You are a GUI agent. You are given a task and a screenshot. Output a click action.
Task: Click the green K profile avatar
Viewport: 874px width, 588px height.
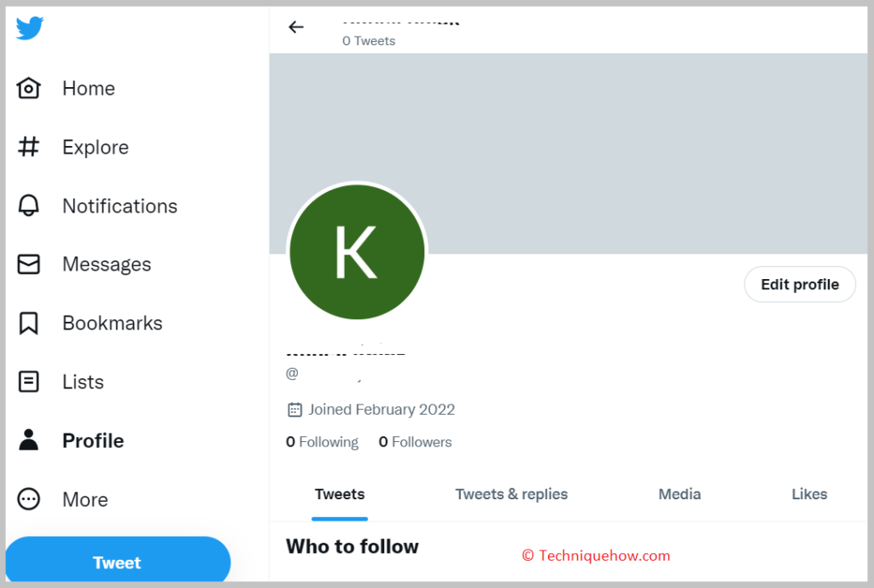(x=358, y=252)
